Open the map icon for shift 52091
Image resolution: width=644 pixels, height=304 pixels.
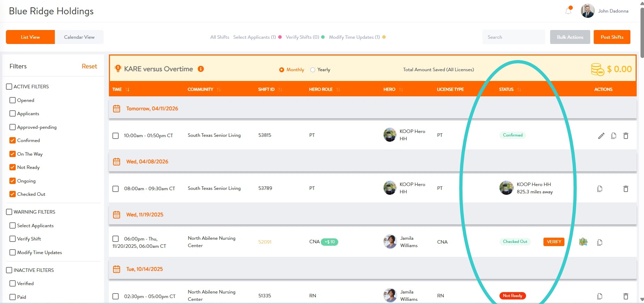(583, 242)
